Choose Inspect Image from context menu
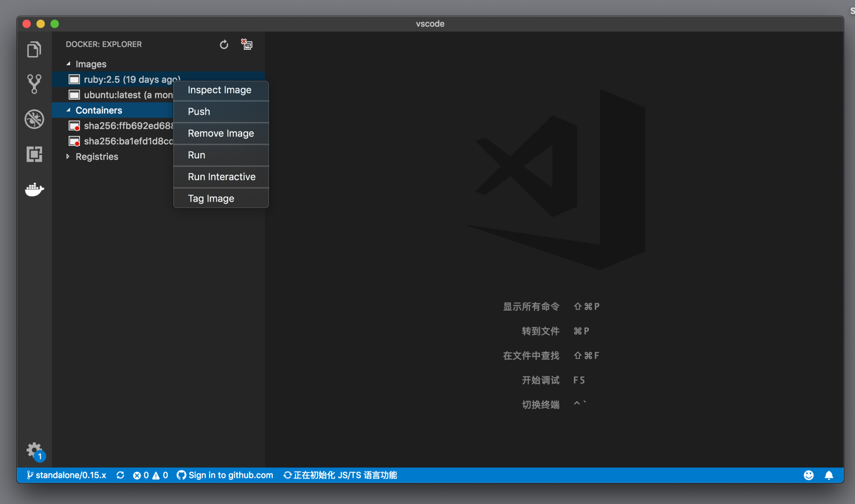This screenshot has width=855, height=504. 220,90
